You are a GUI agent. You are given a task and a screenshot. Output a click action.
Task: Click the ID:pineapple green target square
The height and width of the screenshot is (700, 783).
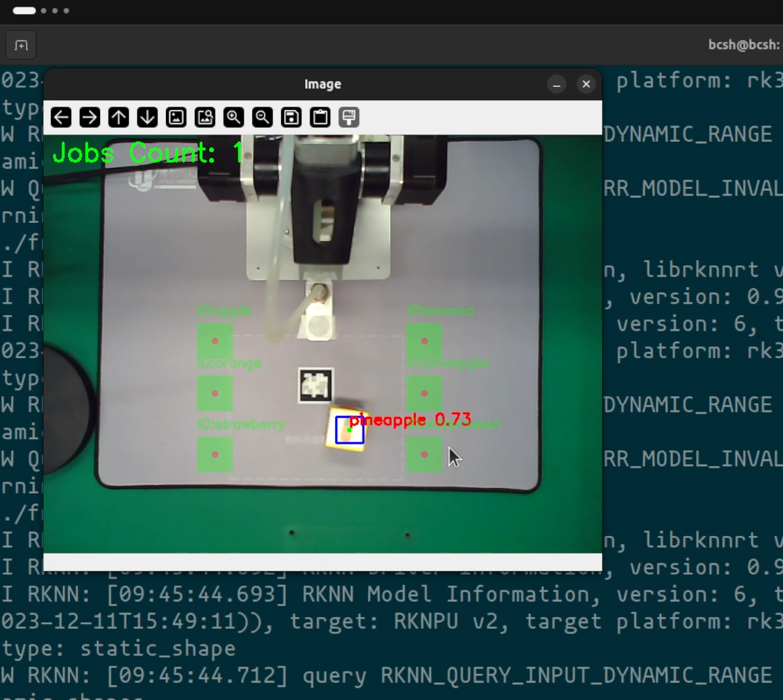424,393
